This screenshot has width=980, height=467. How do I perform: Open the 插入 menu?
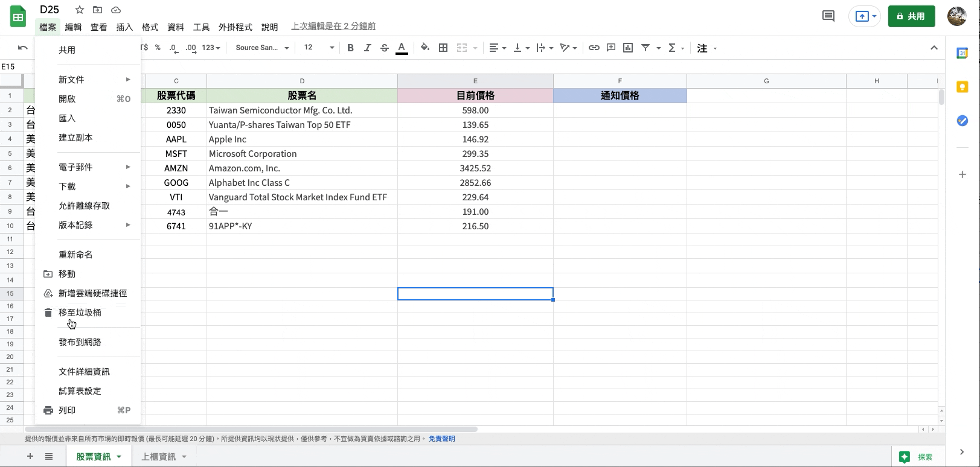(x=124, y=27)
